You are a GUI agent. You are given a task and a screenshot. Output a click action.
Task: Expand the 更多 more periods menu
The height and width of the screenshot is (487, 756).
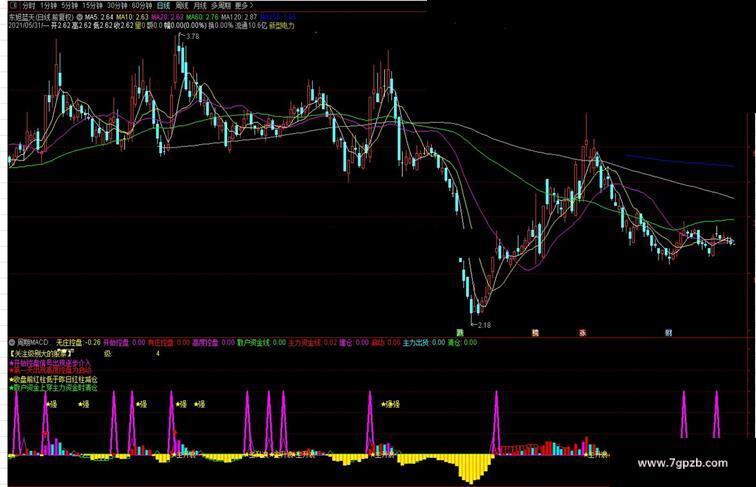coord(243,6)
